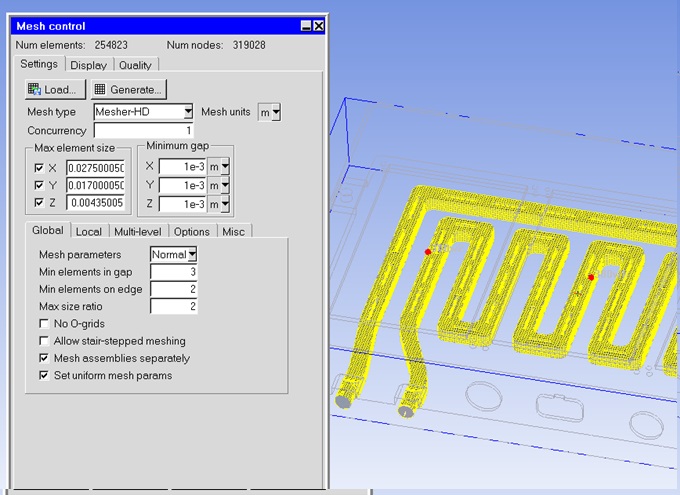Uncheck Mesh assemblies separately
Viewport: 680px width, 495px height.
[44, 358]
